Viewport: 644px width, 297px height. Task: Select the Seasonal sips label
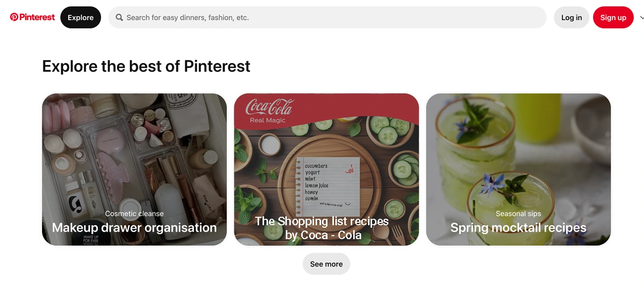[518, 214]
